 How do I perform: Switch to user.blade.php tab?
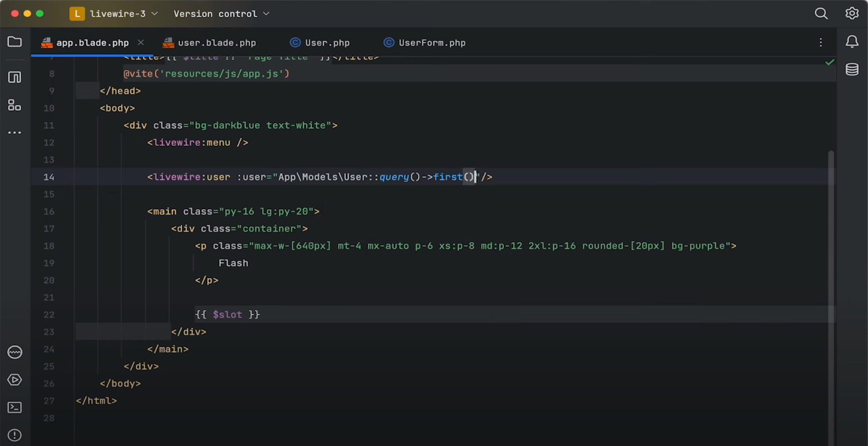pos(209,42)
